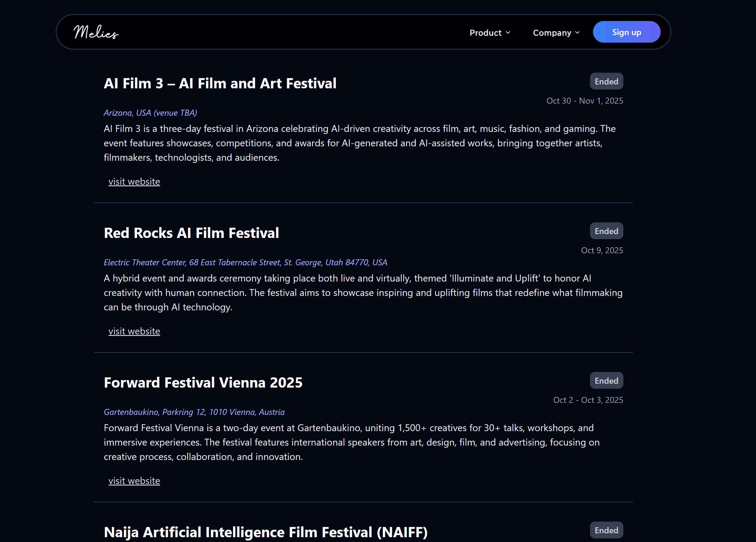Click the Melies logo

[96, 32]
